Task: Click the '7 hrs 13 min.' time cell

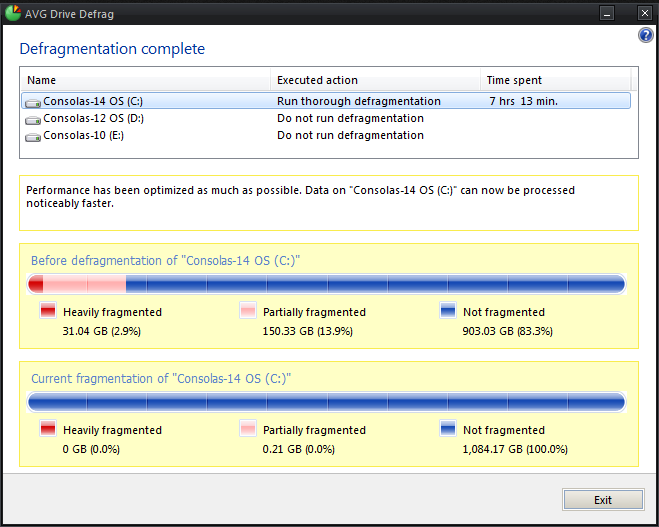Action: pos(523,101)
